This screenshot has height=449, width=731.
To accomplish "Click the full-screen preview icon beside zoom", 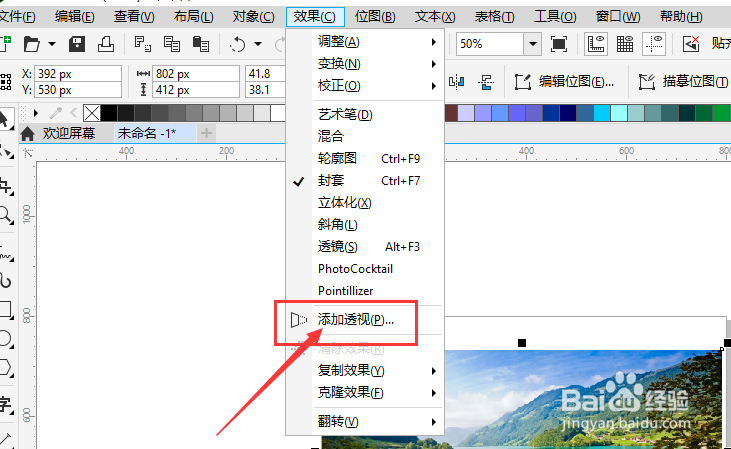I will [559, 44].
